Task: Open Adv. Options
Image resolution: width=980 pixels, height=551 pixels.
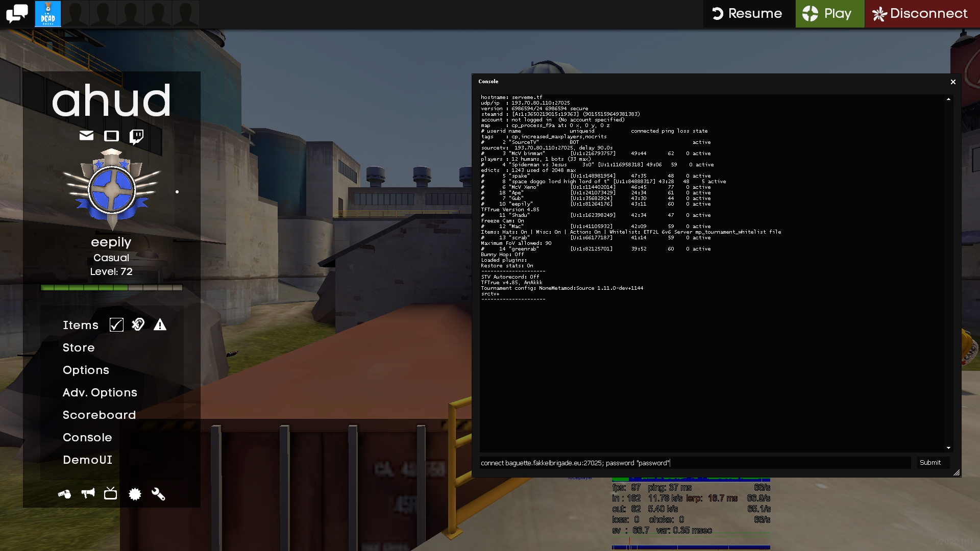Action: tap(100, 392)
